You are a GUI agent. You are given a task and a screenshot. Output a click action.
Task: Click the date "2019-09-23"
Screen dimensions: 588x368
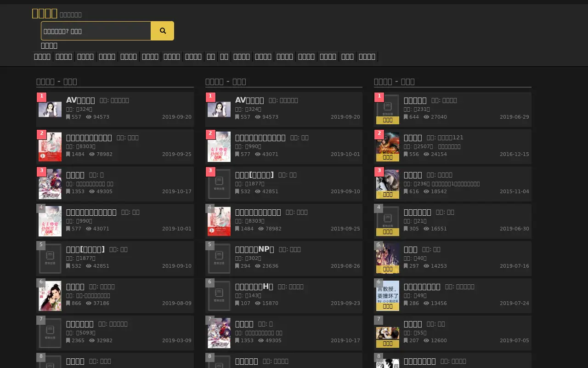coord(345,303)
